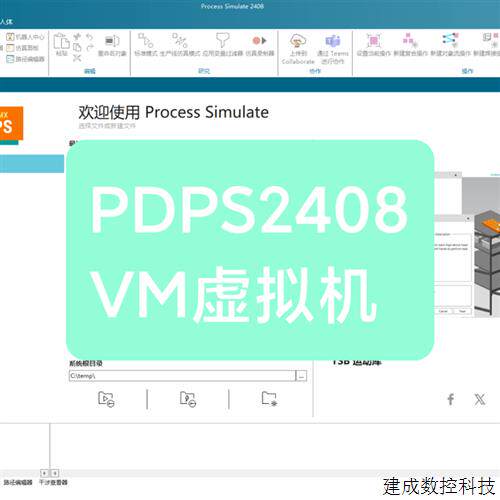Open the 仿真面板 button in ribbon
Screen dimensions: 500x500
(22, 48)
